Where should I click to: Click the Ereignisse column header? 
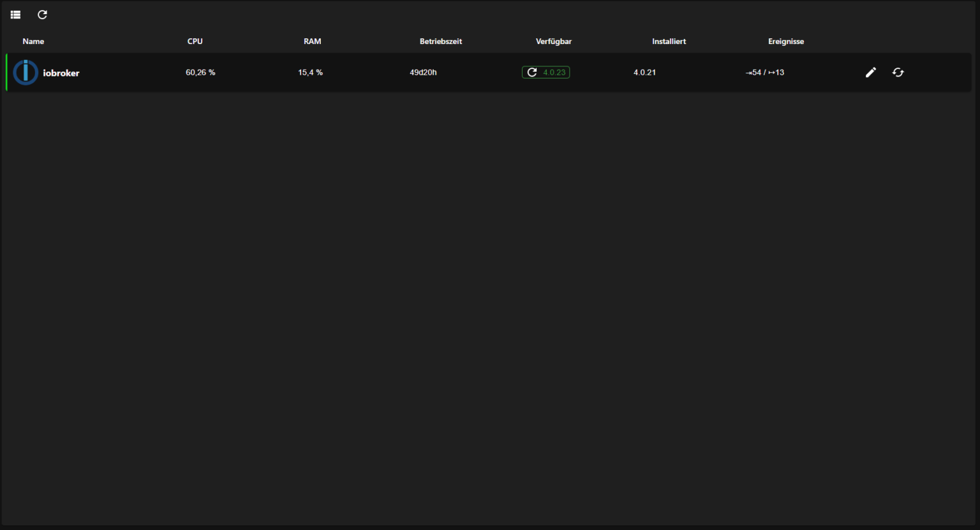point(786,41)
